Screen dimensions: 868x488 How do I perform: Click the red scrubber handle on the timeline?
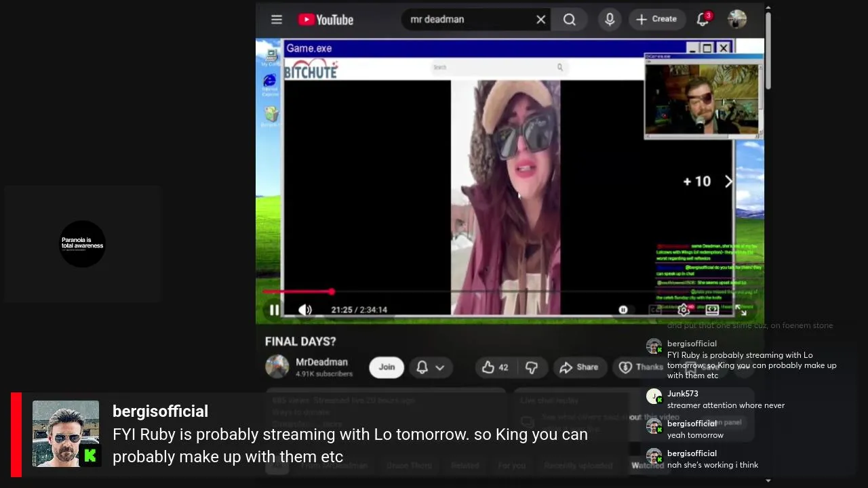click(x=332, y=292)
